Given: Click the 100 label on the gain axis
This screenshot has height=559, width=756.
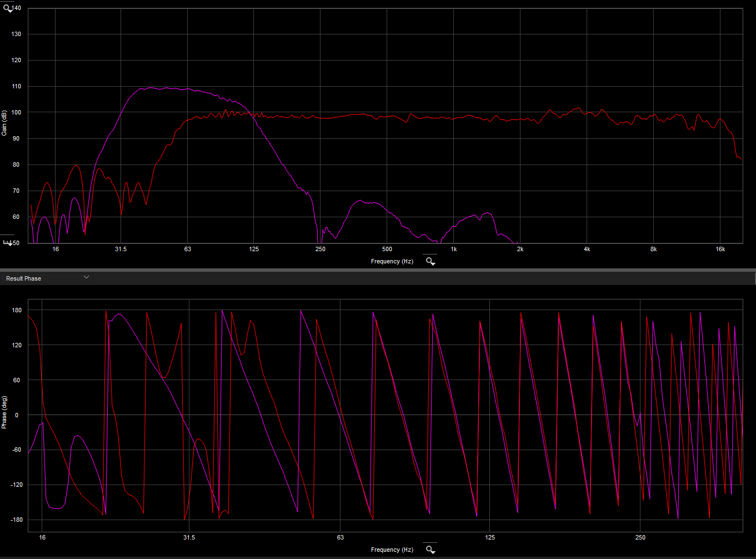Looking at the screenshot, I should [x=17, y=112].
